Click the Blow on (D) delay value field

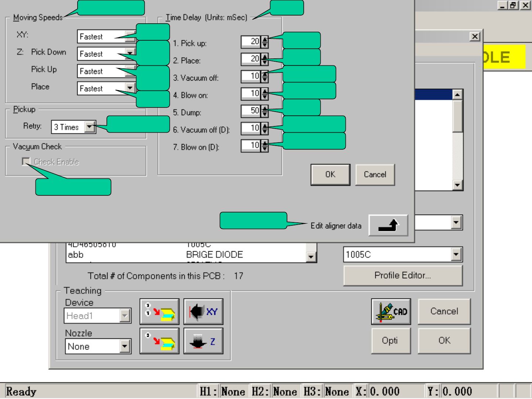click(251, 145)
